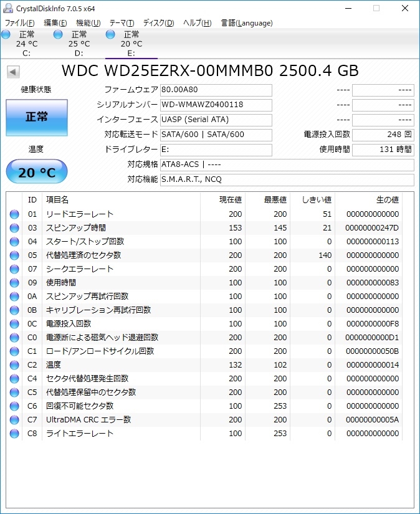Click status icon for C2 温度
Viewport: 420px width, 514px height.
[14, 365]
